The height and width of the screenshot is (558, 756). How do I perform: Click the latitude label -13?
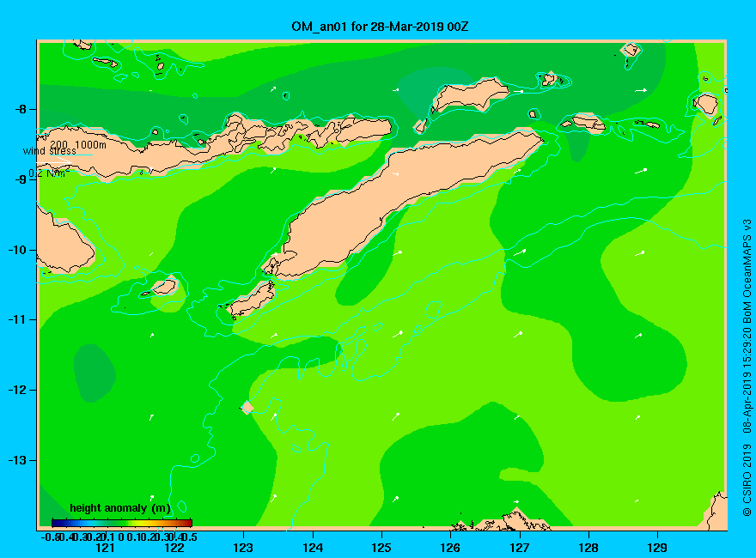click(x=18, y=460)
